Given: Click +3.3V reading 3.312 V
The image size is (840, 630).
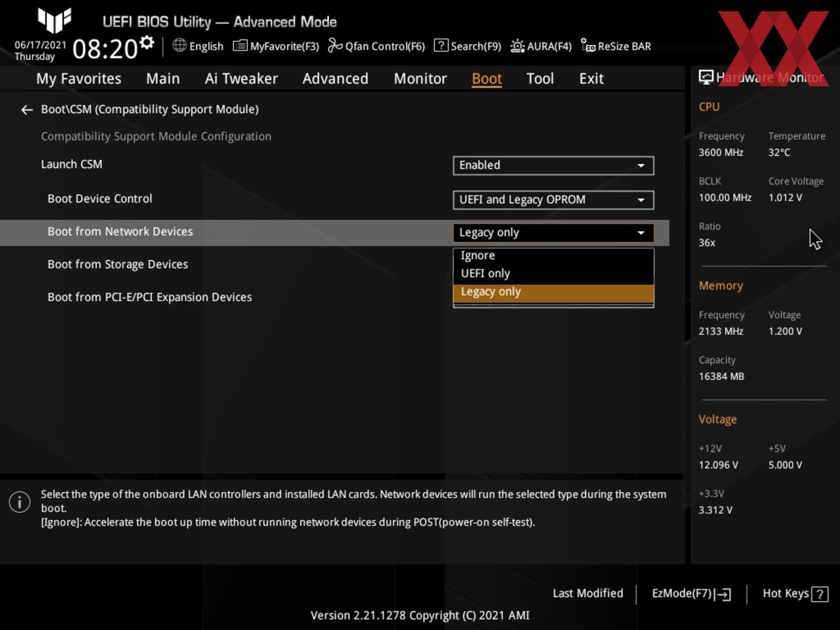Looking at the screenshot, I should (715, 510).
